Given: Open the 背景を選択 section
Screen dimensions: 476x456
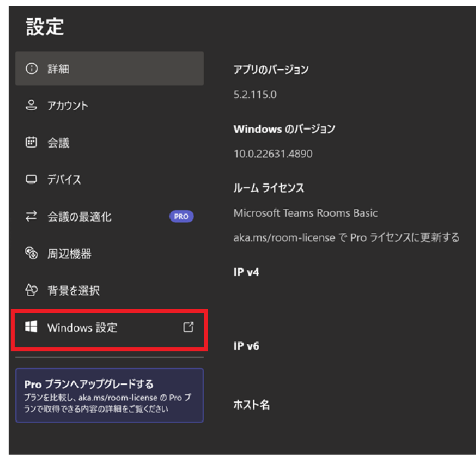Looking at the screenshot, I should [x=109, y=291].
